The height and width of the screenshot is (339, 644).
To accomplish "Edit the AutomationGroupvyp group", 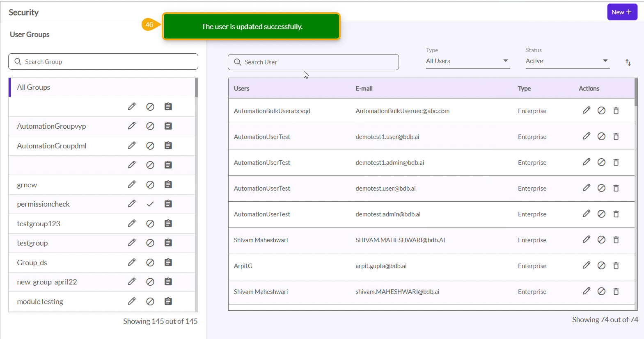I will coord(131,126).
